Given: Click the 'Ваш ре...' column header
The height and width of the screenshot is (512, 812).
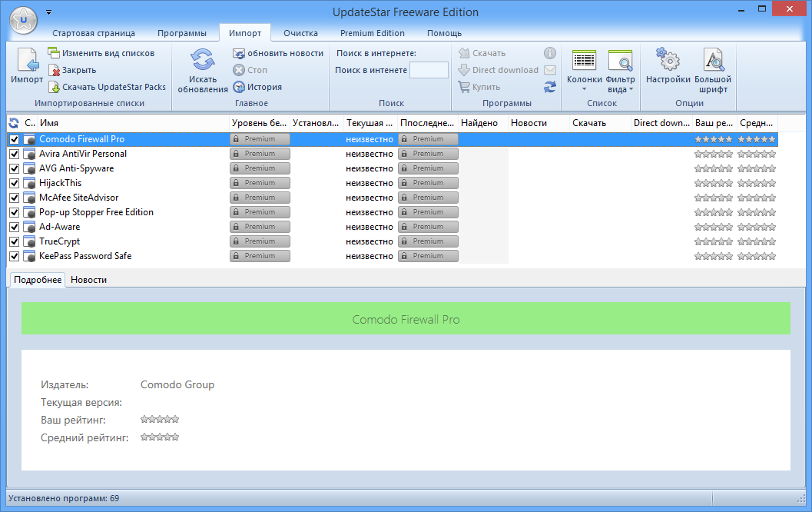Looking at the screenshot, I should coord(714,123).
